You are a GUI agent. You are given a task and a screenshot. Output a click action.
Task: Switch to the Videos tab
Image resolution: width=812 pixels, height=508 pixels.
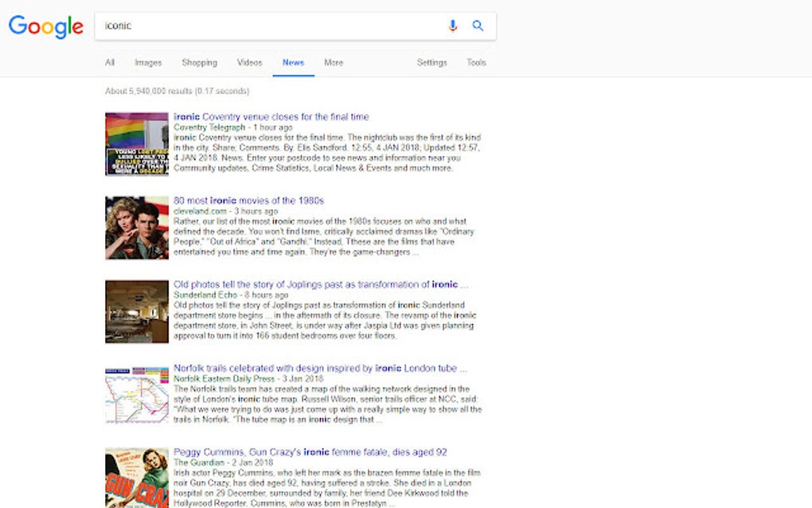pyautogui.click(x=249, y=62)
